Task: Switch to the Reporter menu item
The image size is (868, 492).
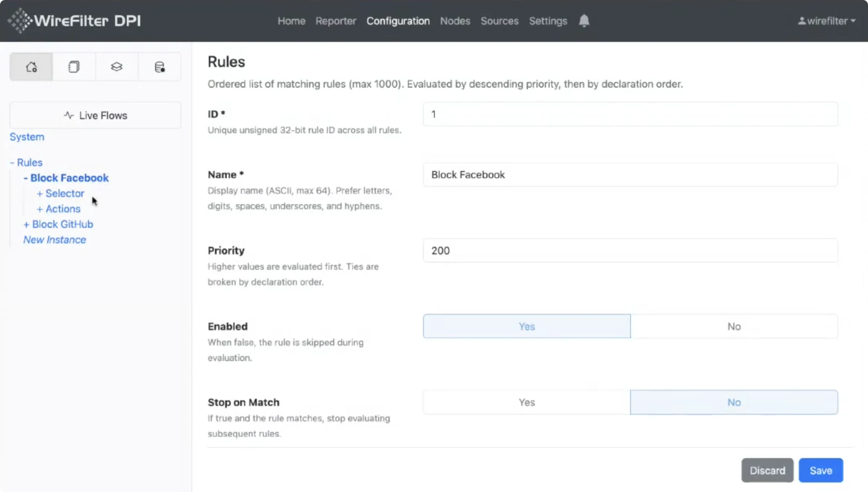Action: coord(336,21)
